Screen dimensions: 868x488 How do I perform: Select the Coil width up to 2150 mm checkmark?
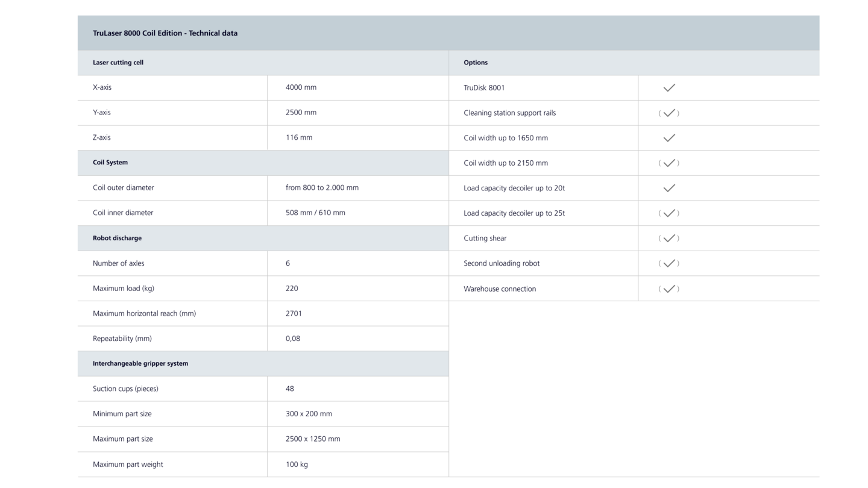click(668, 163)
